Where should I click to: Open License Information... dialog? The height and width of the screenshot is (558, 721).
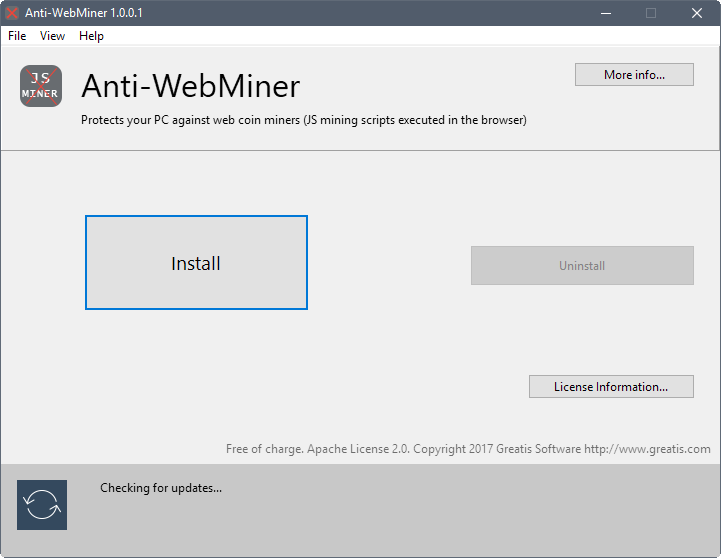(x=611, y=387)
